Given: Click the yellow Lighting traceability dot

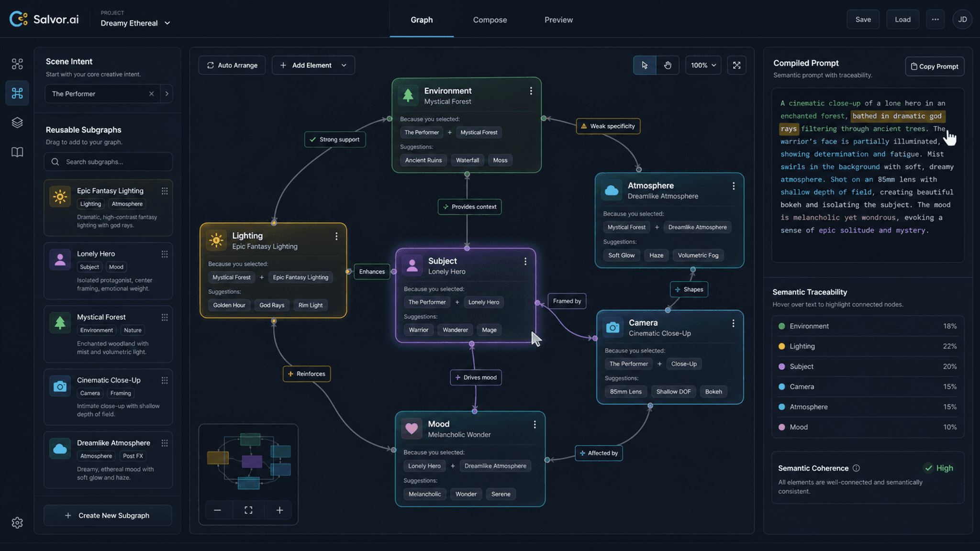Looking at the screenshot, I should tap(782, 346).
